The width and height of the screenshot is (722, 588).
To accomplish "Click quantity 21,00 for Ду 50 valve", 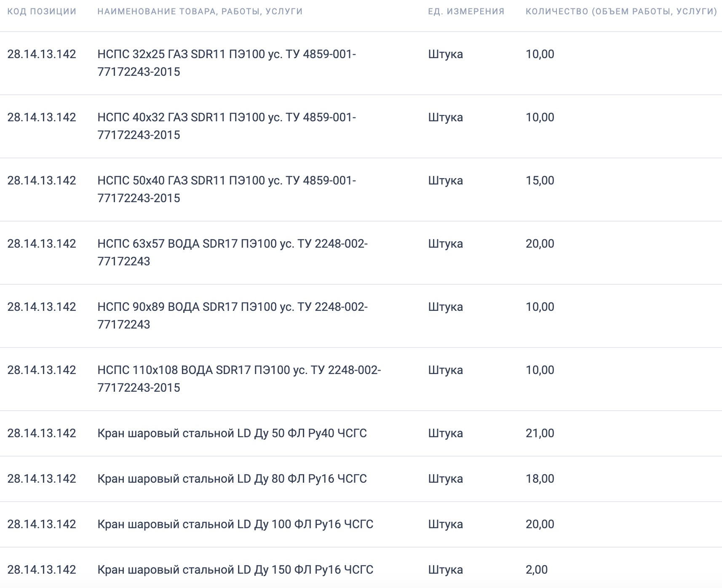I will pos(540,433).
